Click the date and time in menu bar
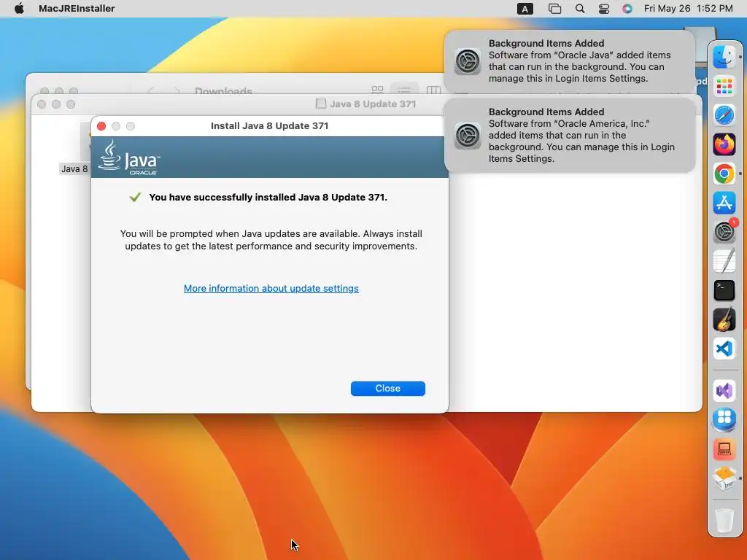The height and width of the screenshot is (560, 747). pos(688,8)
